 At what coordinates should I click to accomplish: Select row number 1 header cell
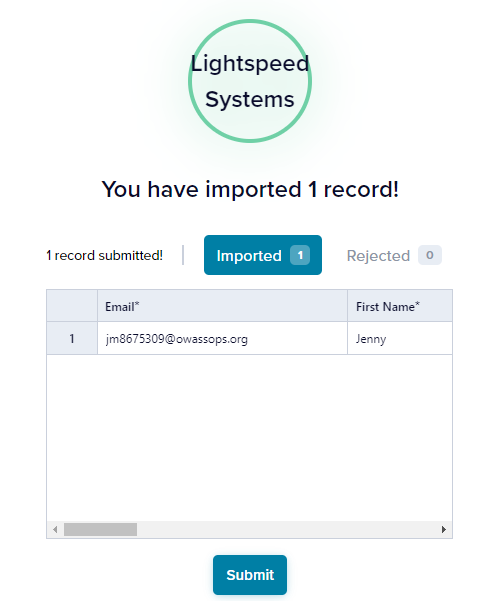72,338
